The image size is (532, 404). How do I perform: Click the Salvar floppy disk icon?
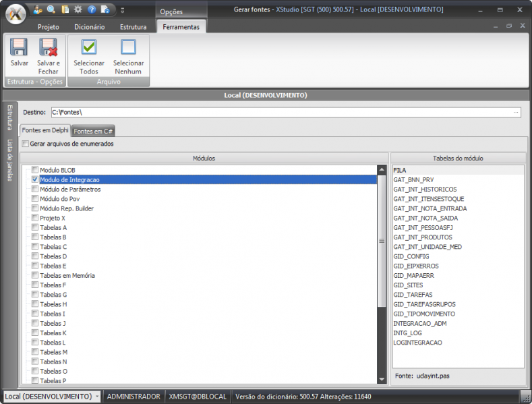point(19,48)
